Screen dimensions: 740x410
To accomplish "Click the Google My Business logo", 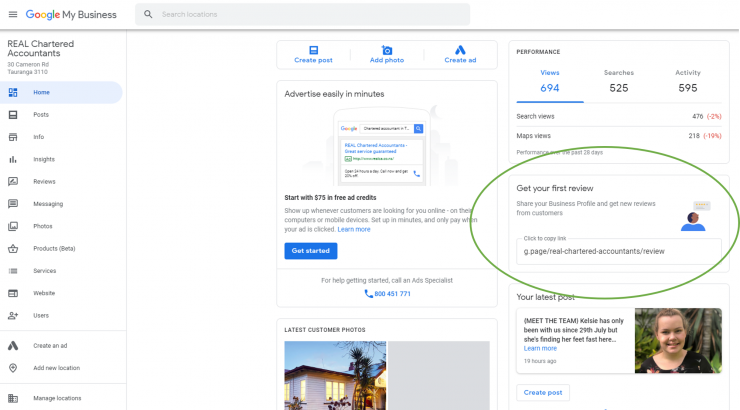I will pyautogui.click(x=71, y=15).
